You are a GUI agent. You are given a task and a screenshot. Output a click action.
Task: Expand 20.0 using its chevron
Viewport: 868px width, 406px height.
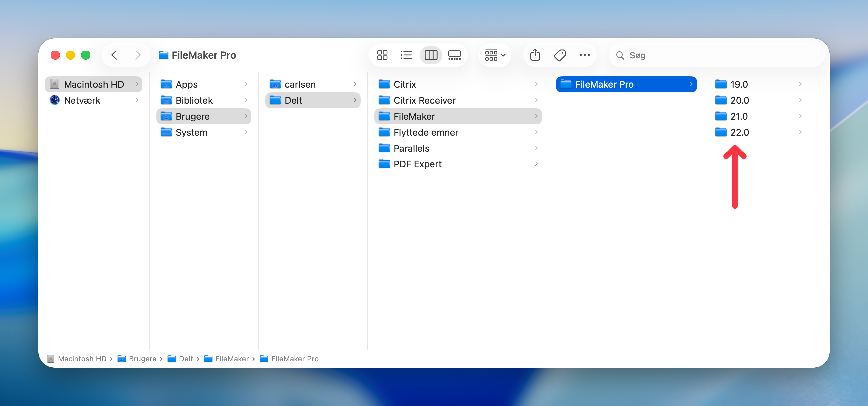pyautogui.click(x=800, y=100)
